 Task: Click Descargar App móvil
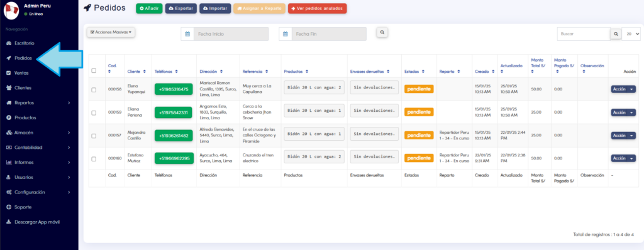pyautogui.click(x=37, y=222)
